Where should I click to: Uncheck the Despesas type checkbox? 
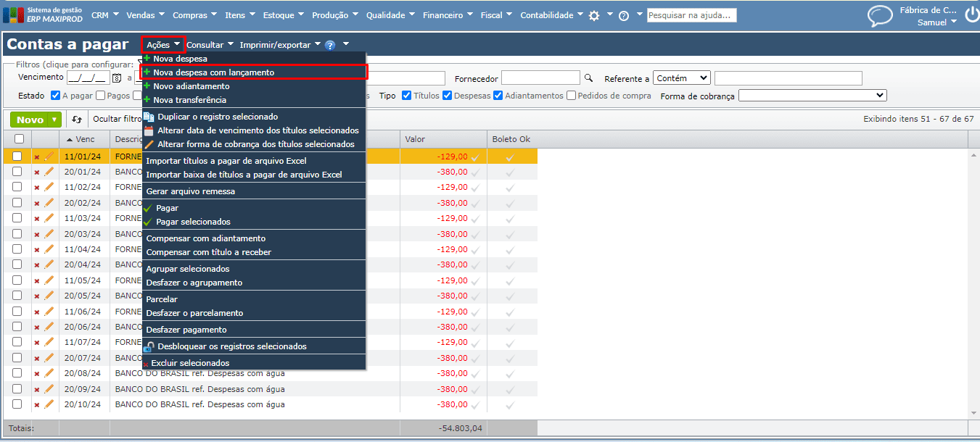pyautogui.click(x=448, y=95)
